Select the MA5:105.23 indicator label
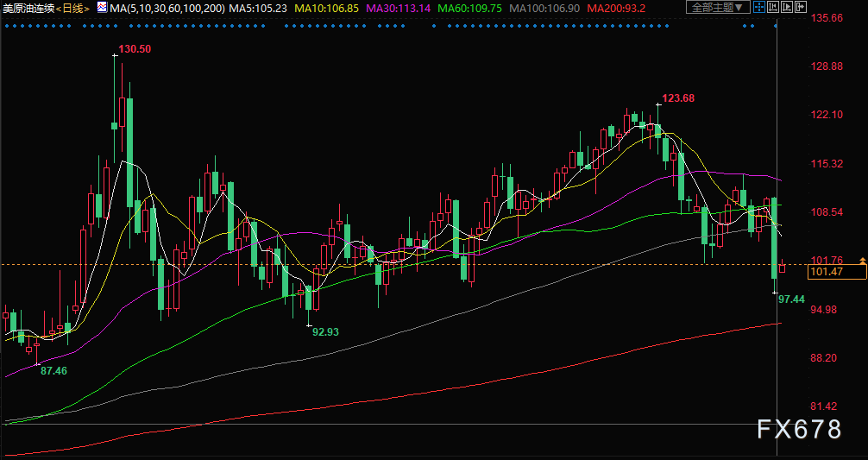 click(x=258, y=9)
